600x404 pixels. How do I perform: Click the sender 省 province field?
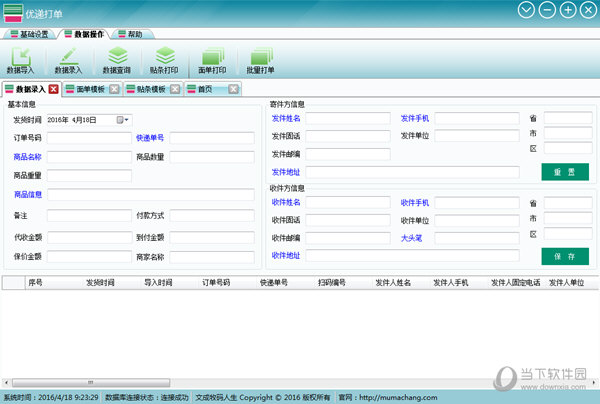[568, 118]
